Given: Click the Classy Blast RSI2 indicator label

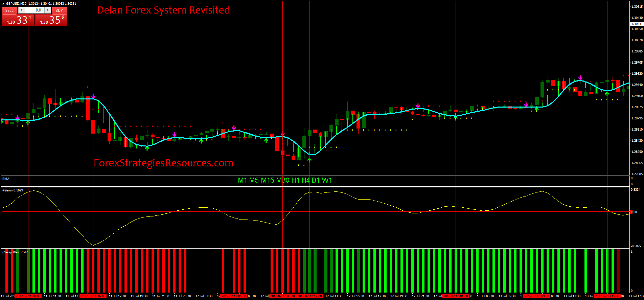Looking at the screenshot, I should tap(15, 252).
